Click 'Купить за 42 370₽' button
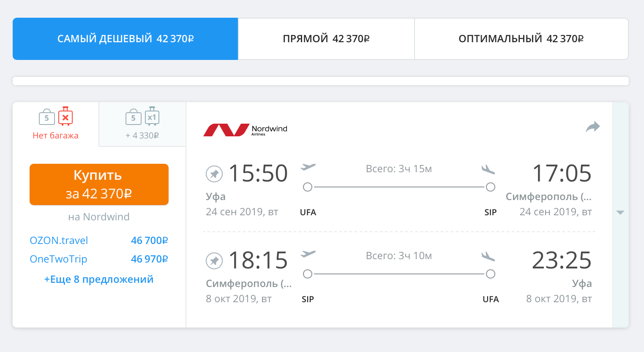Image resolution: width=644 pixels, height=352 pixels. coord(99,184)
